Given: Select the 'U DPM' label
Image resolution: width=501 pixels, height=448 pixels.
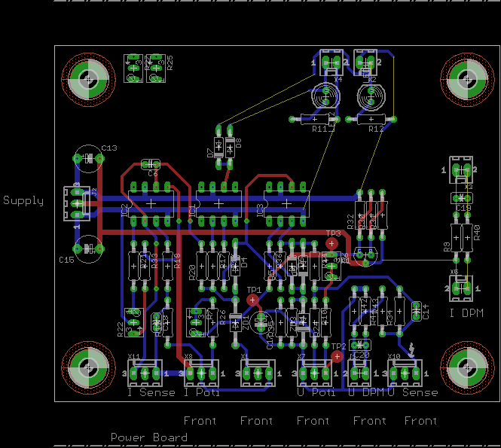Looking at the screenshot, I should (x=366, y=392).
